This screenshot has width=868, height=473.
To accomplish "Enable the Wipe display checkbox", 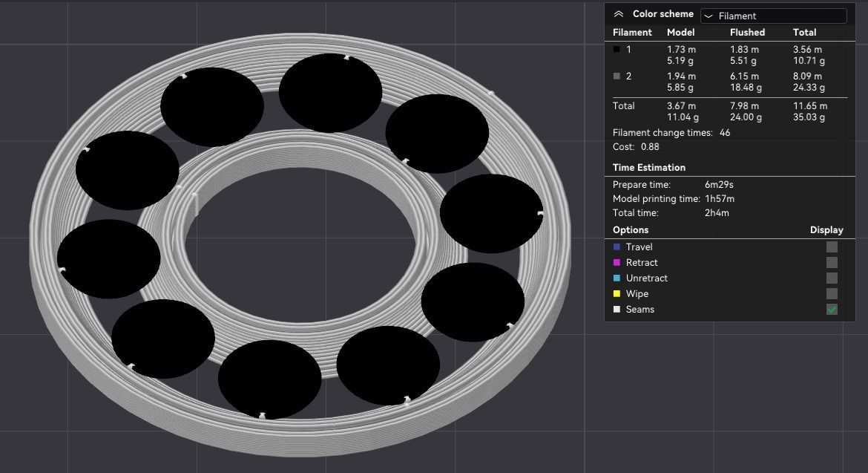I will click(832, 293).
